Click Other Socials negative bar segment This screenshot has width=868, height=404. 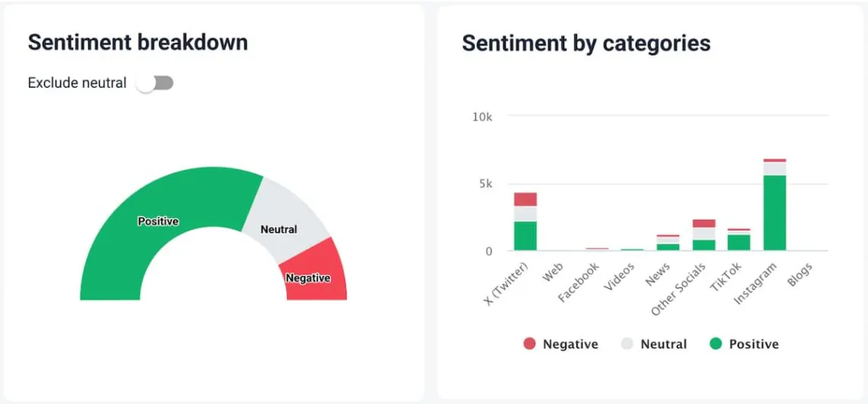coord(704,224)
